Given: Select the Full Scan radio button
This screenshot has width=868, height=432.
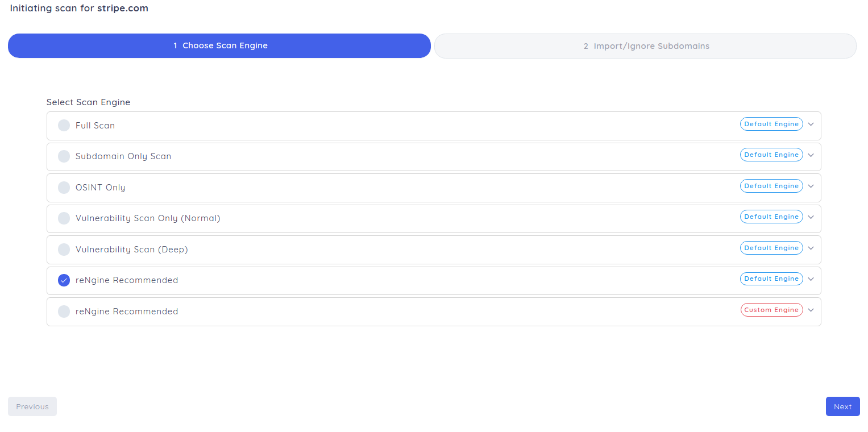Looking at the screenshot, I should point(64,126).
